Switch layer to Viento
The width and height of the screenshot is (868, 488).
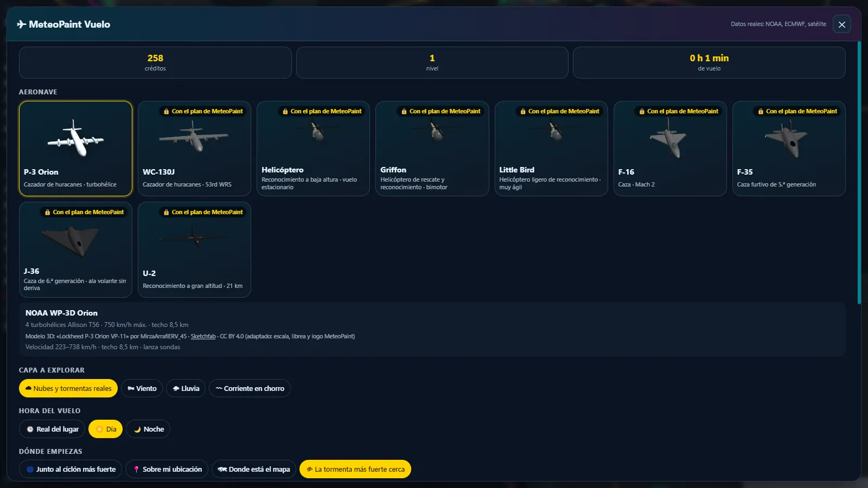click(x=142, y=388)
